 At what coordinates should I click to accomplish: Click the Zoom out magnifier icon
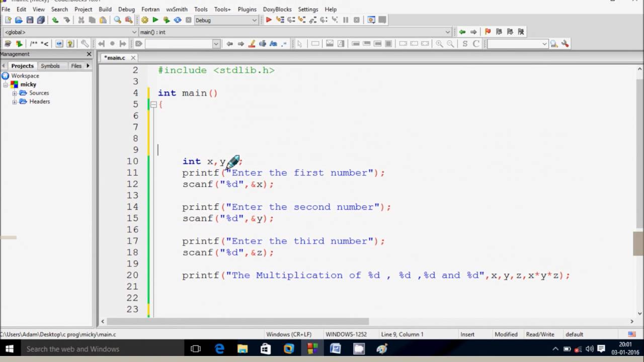click(450, 44)
